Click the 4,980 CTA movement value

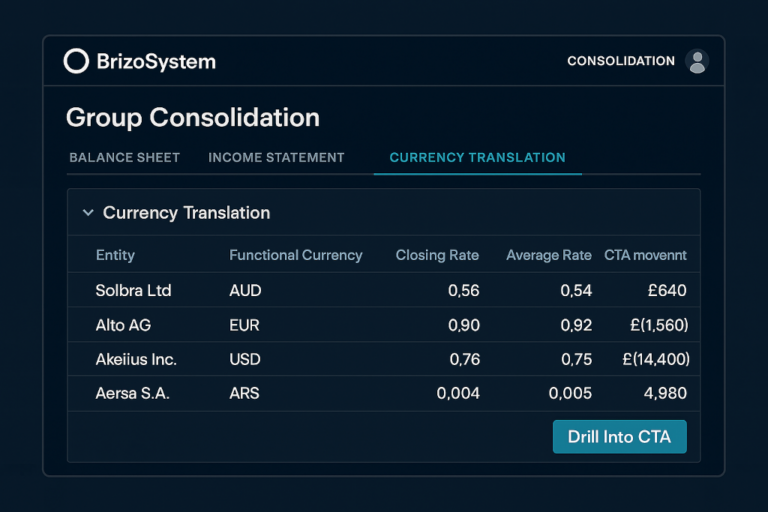coord(666,393)
